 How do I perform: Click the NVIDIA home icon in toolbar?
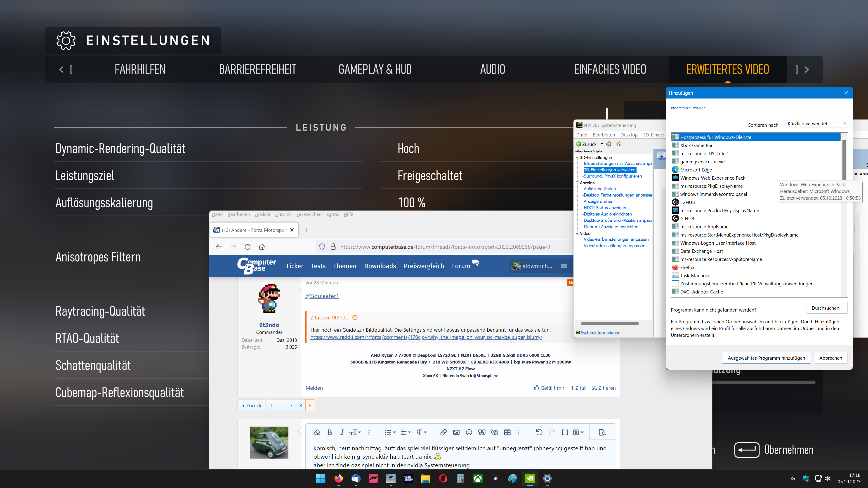tap(619, 144)
